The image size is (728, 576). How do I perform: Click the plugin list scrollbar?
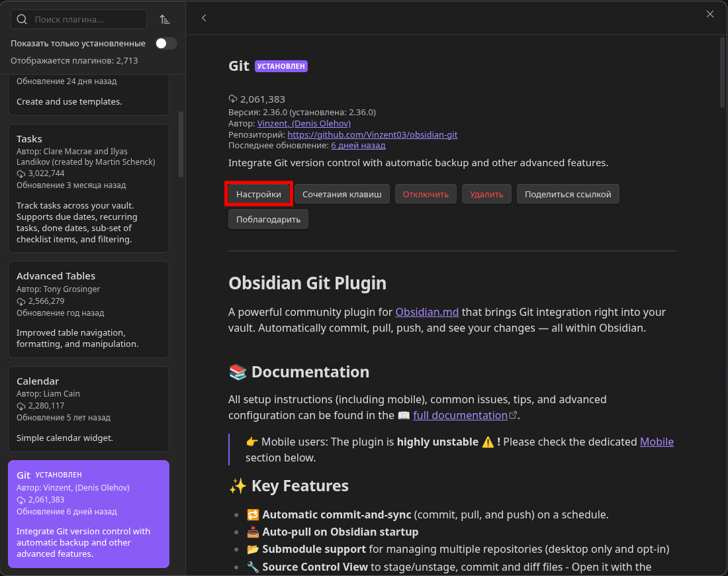click(181, 144)
